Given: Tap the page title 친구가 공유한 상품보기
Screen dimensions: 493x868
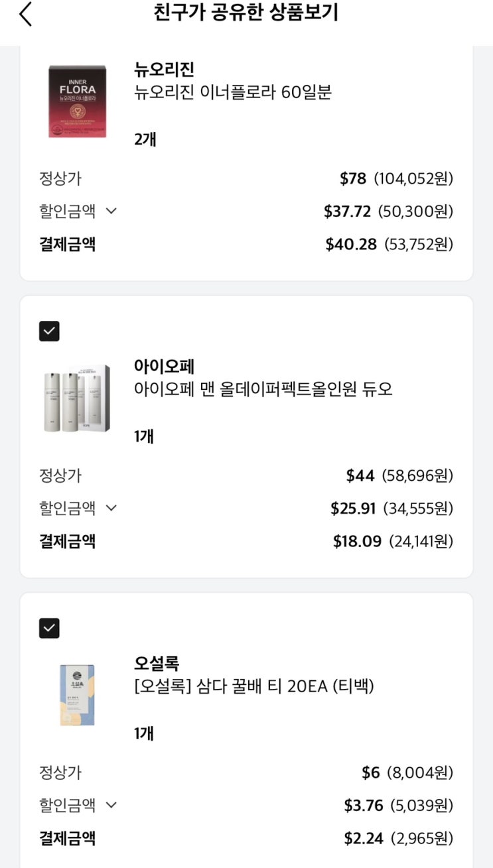Looking at the screenshot, I should pyautogui.click(x=246, y=13).
